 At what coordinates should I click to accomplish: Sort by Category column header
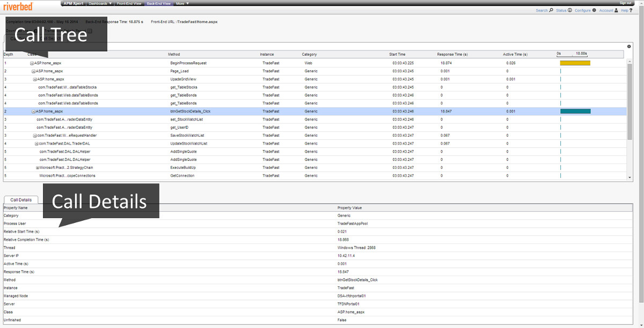[x=309, y=54]
